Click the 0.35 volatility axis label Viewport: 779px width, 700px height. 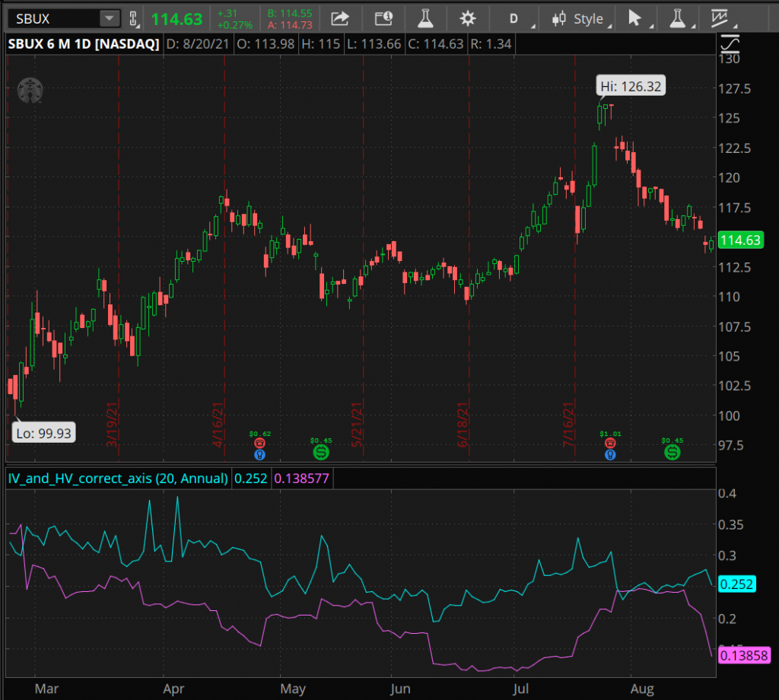(731, 525)
